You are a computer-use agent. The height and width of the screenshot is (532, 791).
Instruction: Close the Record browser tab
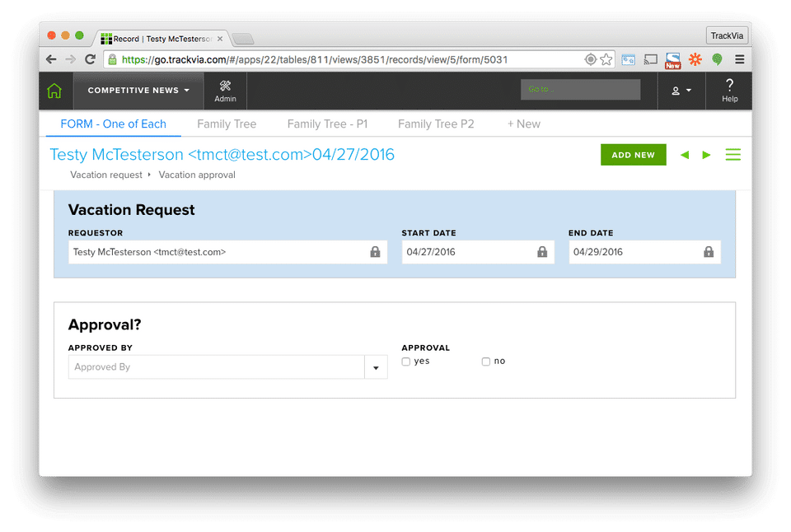(x=220, y=39)
